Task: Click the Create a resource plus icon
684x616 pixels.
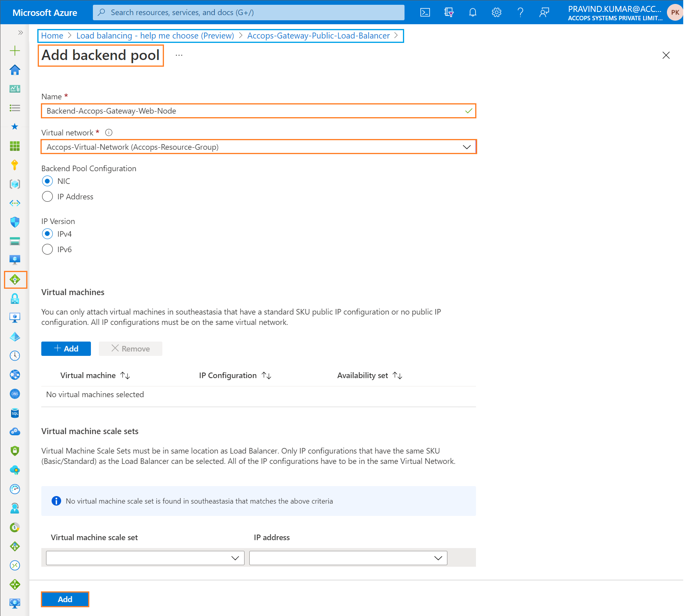Action: (15, 50)
